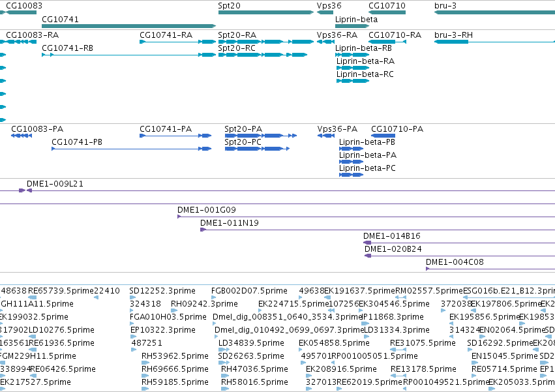The image size is (555, 392).
Task: Click the CG10083-RA transcript label
Action: point(32,35)
